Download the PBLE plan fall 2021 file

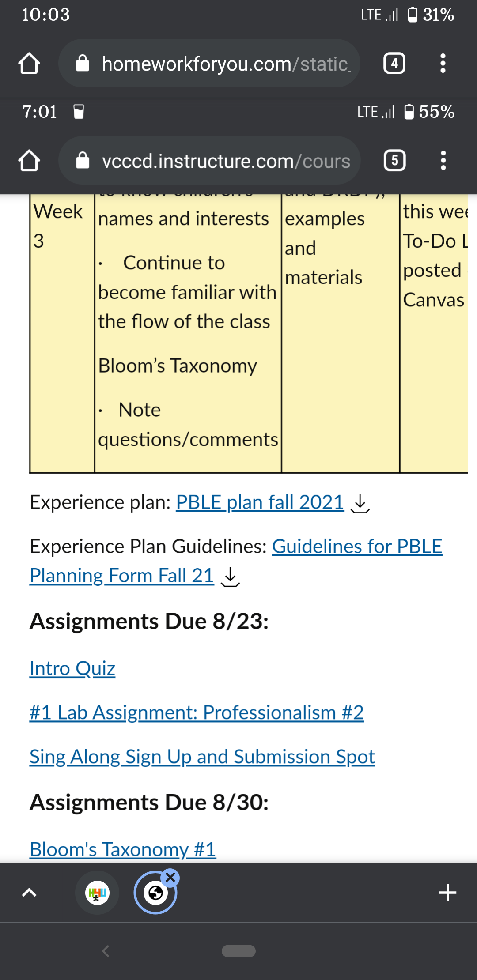360,504
